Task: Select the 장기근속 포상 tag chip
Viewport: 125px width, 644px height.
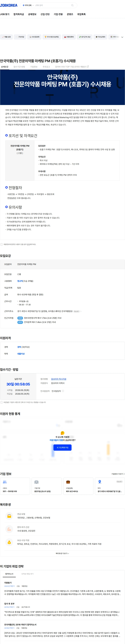Action: pyautogui.click(x=85, y=37)
